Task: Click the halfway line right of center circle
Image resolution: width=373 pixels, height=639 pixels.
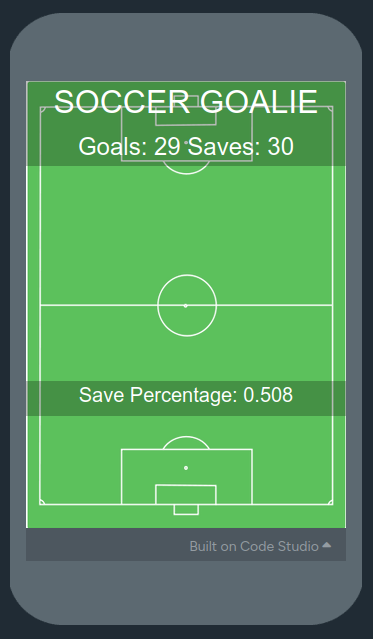Action: [275, 305]
